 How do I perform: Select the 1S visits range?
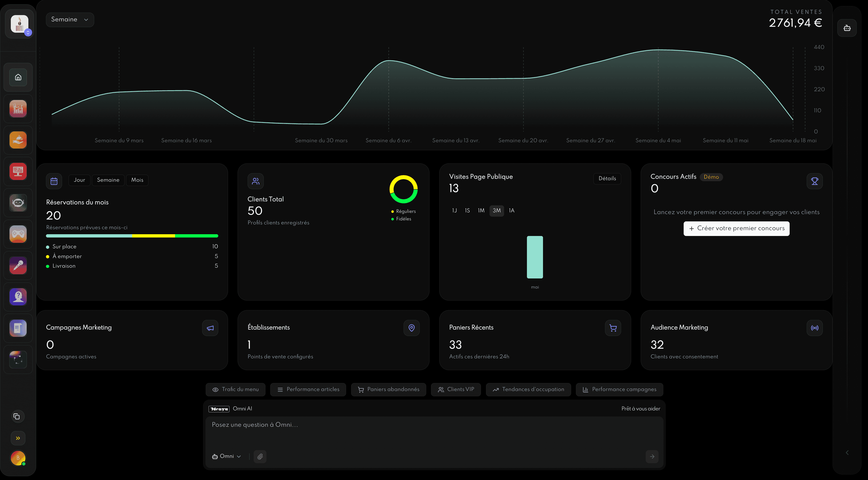[467, 211]
